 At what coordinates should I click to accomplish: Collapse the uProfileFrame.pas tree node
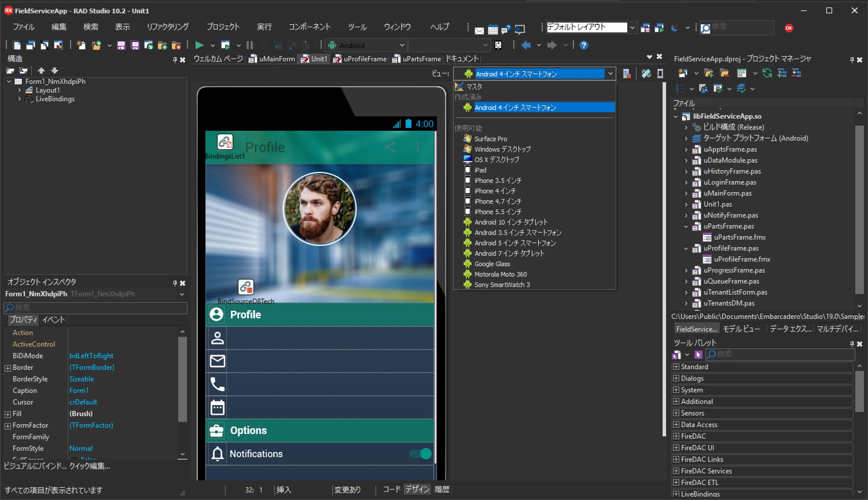pyautogui.click(x=686, y=248)
